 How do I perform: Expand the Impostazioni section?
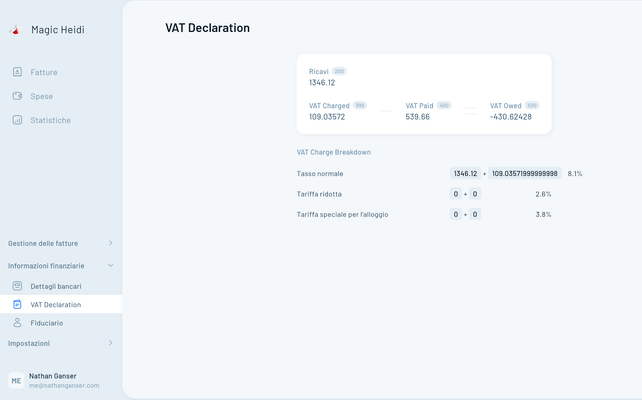coord(110,343)
